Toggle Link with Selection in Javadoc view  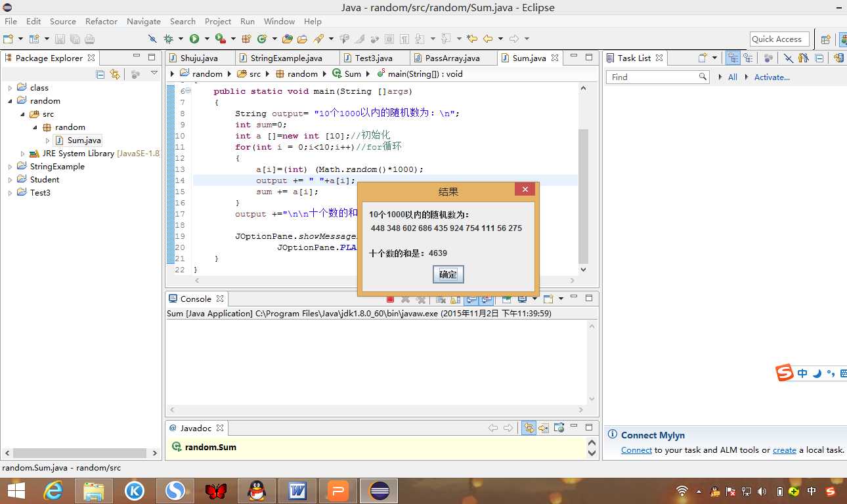coord(528,428)
